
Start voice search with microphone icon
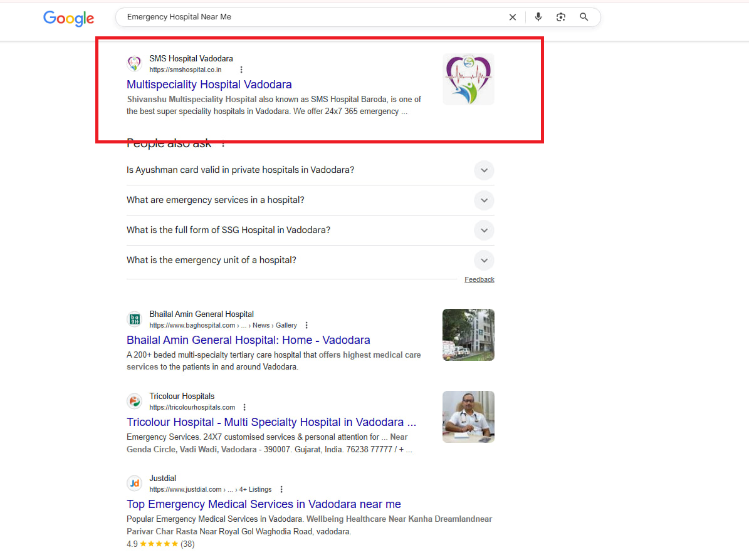pos(538,17)
